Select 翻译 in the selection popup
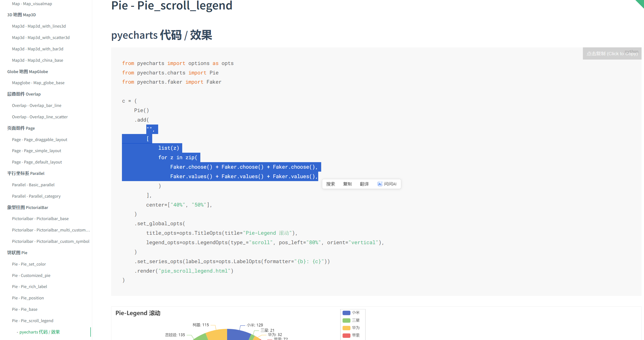 (364, 184)
